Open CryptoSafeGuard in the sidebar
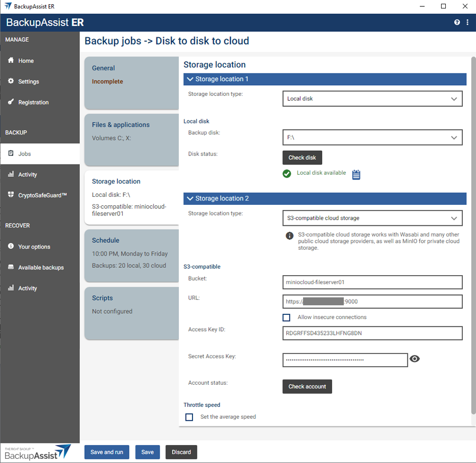The image size is (476, 463). 40,195
